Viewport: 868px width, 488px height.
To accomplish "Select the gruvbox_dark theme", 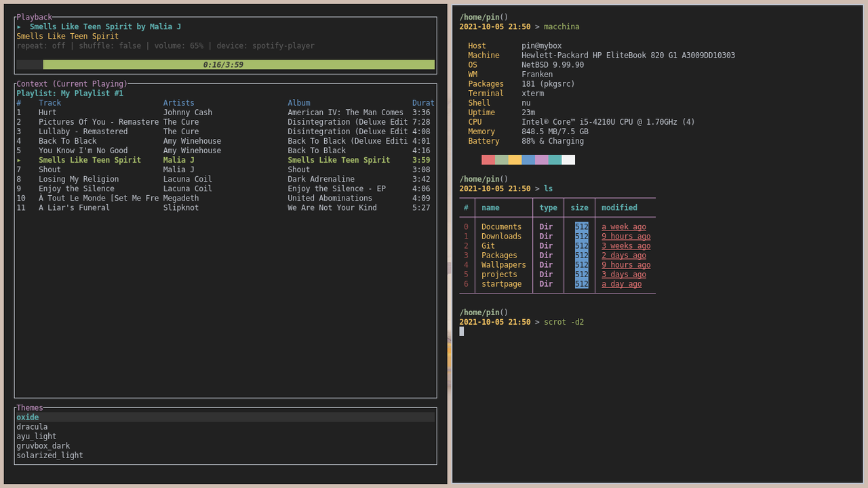I will tap(225, 446).
